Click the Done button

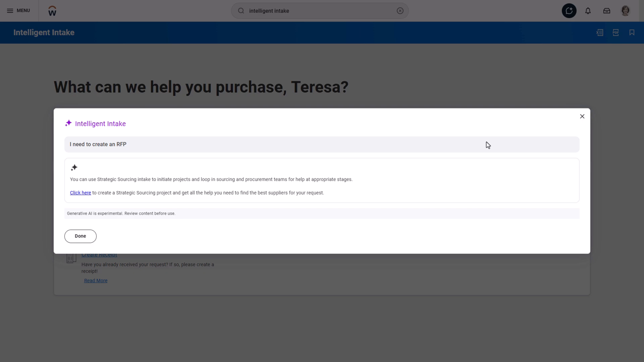80,236
